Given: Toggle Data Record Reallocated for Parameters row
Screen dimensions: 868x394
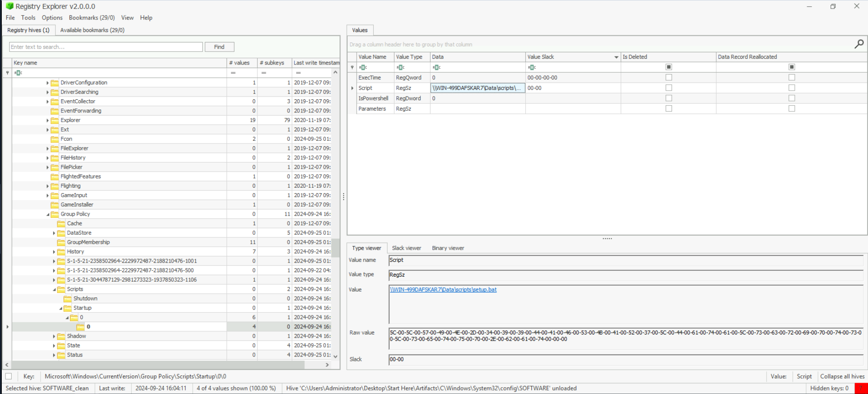Looking at the screenshot, I should 792,109.
